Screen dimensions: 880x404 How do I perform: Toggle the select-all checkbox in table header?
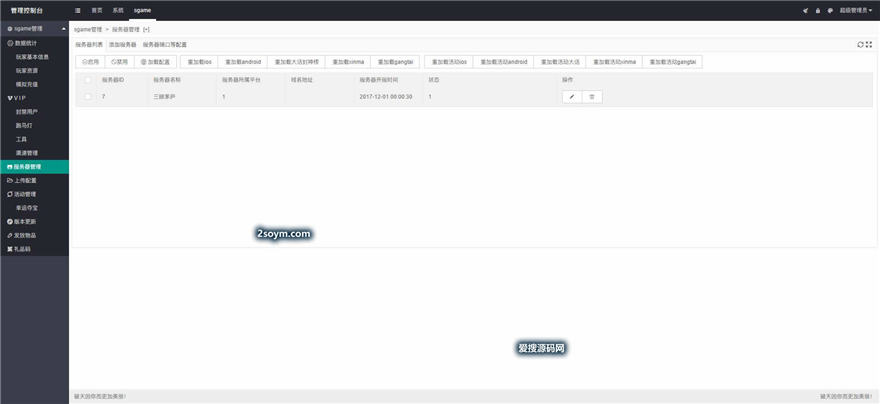pos(88,79)
